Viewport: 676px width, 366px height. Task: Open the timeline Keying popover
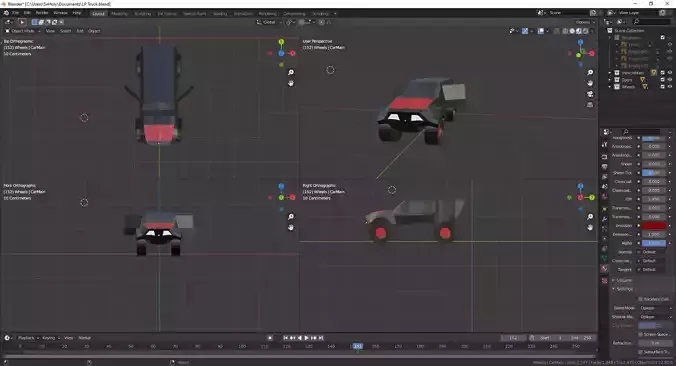[50, 338]
